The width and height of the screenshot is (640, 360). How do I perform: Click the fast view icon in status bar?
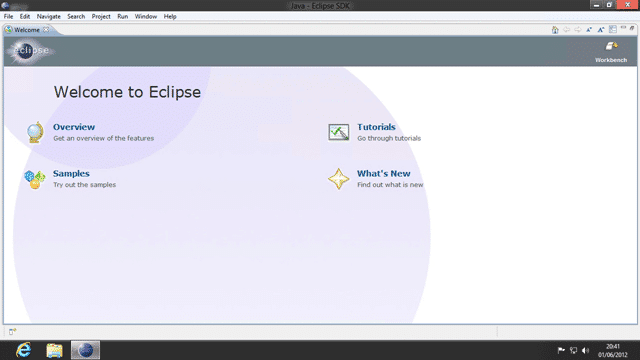tap(13, 331)
